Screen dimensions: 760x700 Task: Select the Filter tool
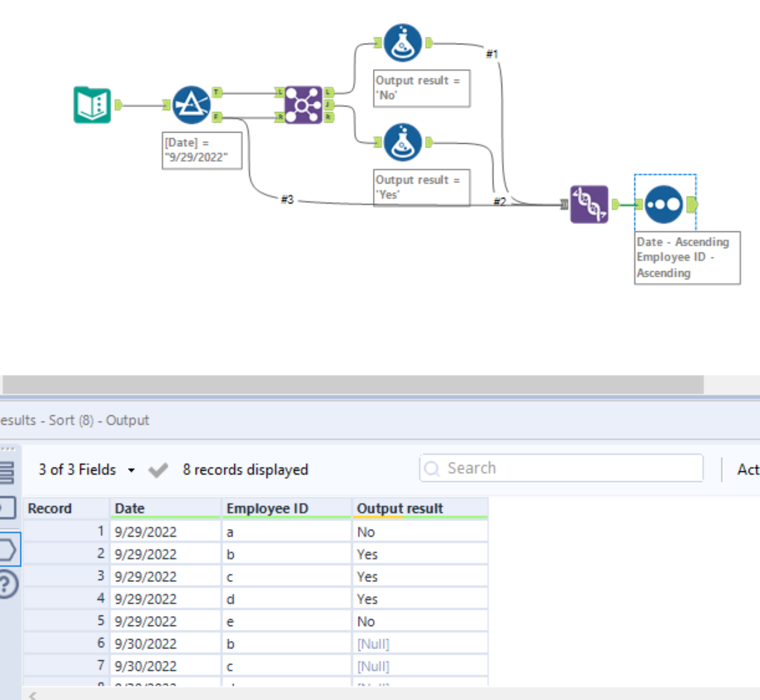click(191, 104)
